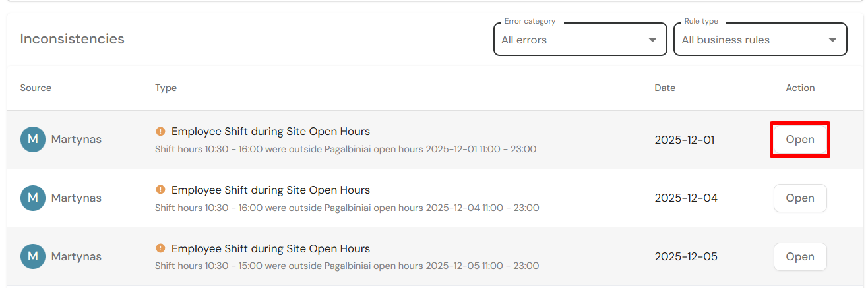
Task: Open the 2025-12-05 inconsistency
Action: pos(800,256)
